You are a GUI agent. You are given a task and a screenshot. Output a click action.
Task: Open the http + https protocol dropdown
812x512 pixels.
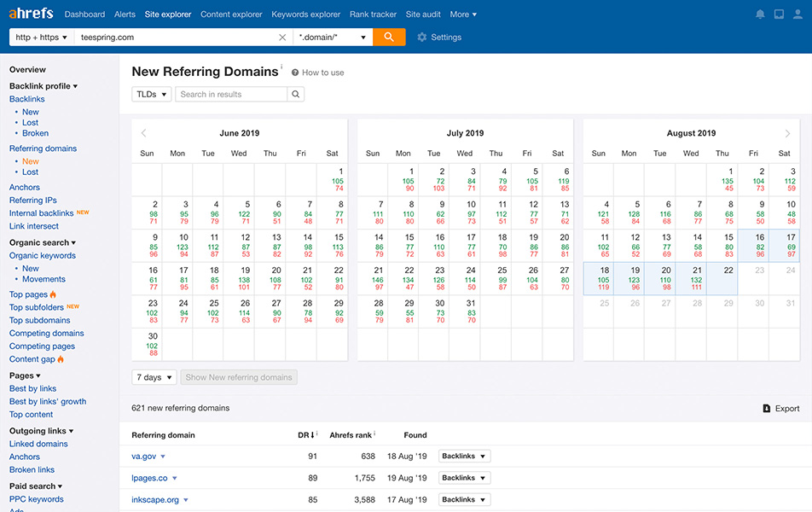41,38
